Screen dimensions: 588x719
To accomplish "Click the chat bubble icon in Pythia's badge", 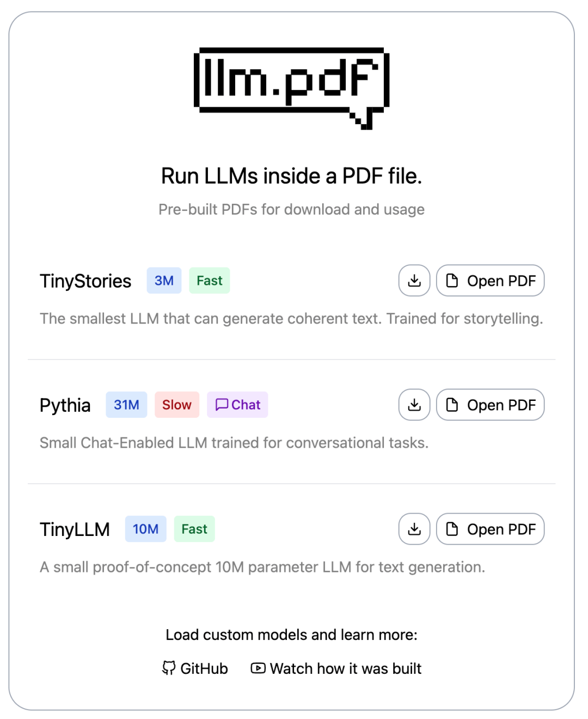I will click(x=222, y=405).
